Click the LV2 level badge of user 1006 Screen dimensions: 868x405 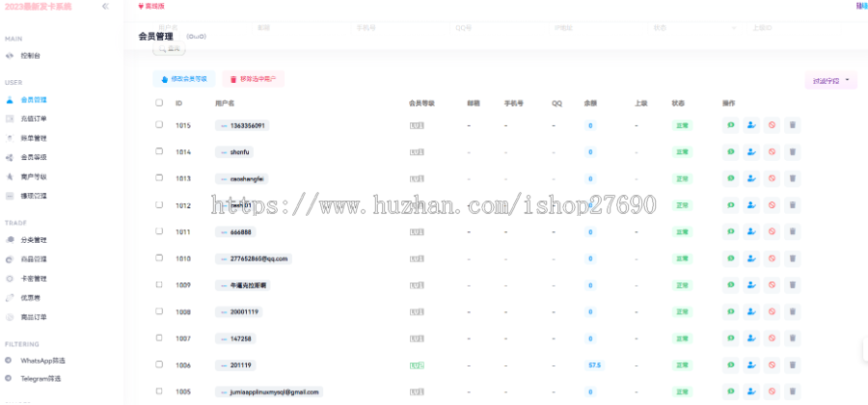[417, 365]
